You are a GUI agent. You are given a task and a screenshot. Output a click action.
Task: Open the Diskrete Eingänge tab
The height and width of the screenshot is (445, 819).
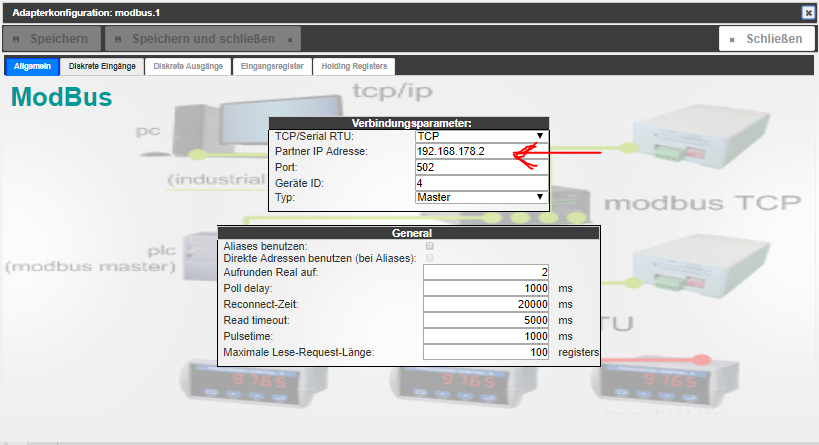(102, 66)
